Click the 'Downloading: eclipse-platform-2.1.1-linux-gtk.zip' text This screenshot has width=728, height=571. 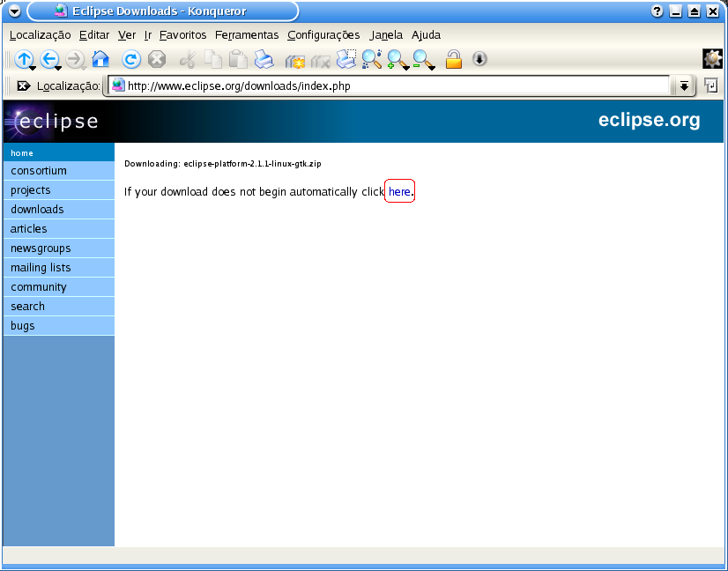click(222, 163)
